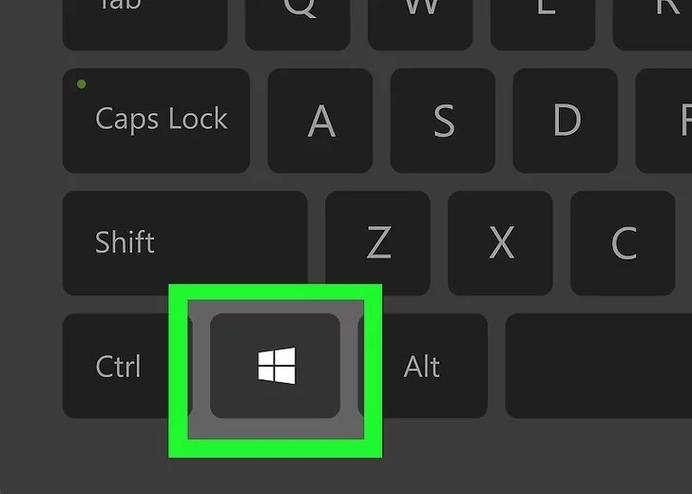Click the Caps Lock key
The height and width of the screenshot is (494, 692).
156,121
